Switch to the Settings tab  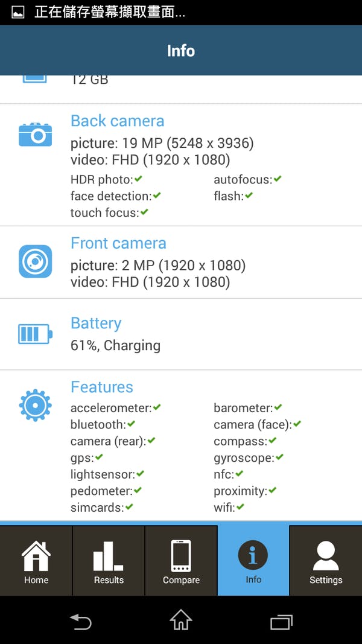(x=325, y=554)
